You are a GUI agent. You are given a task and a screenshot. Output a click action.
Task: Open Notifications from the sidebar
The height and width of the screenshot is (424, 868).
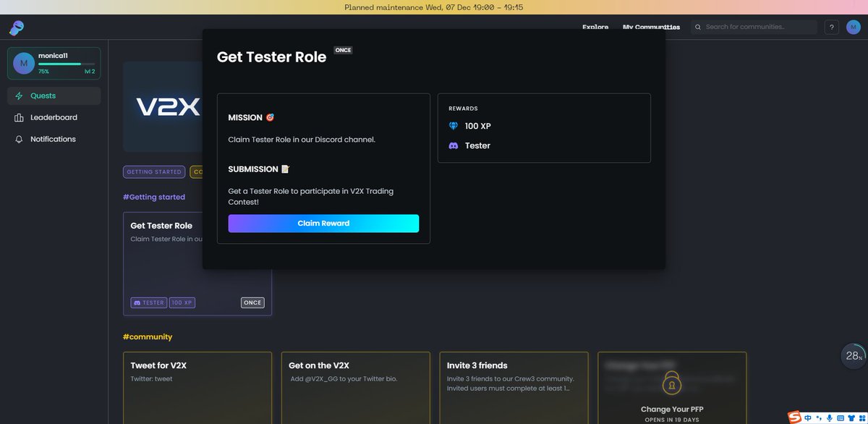[54, 139]
